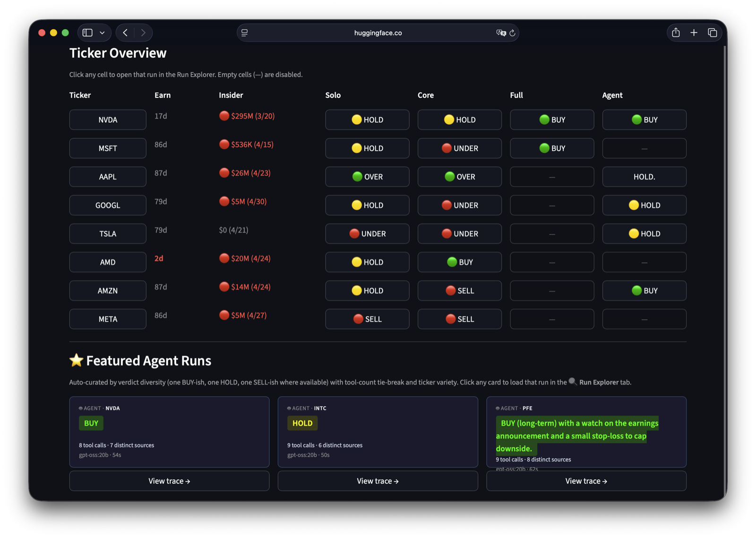
Task: Open AMZN Solo HOLD run
Action: tap(367, 291)
